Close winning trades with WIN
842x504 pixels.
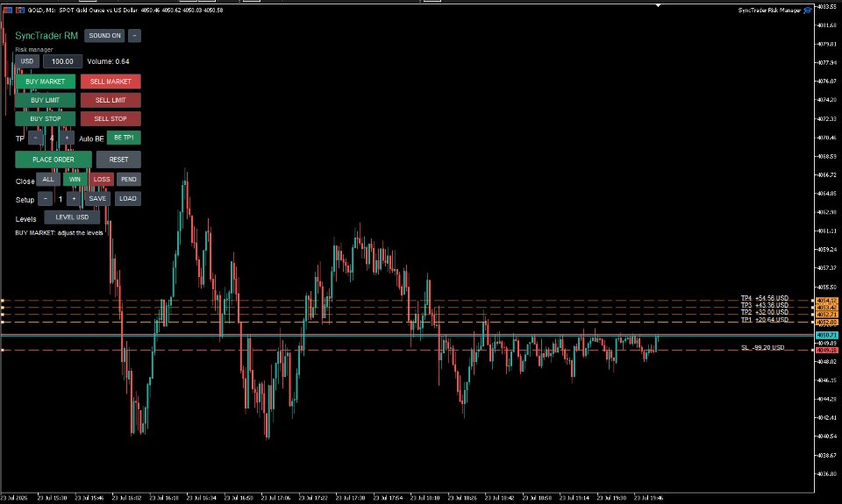(75, 180)
